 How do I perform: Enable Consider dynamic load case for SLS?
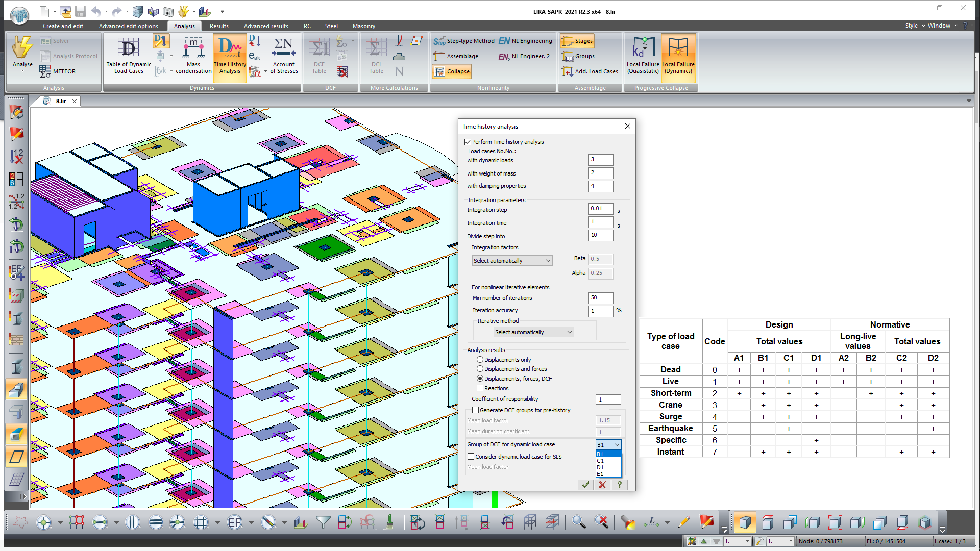coord(471,457)
